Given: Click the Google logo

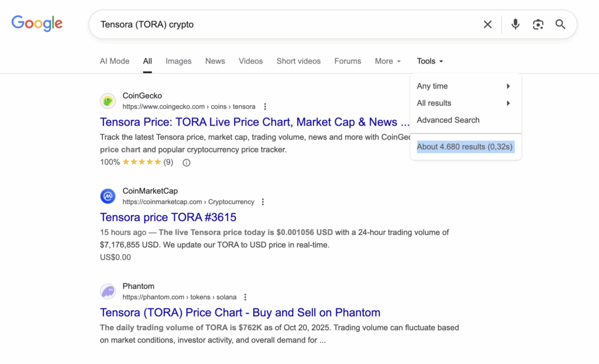Looking at the screenshot, I should pos(37,24).
